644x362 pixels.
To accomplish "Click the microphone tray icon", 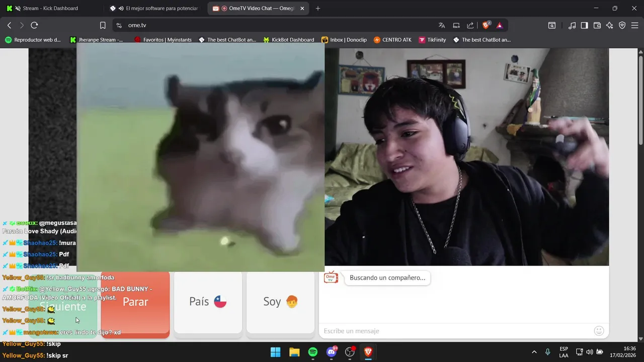I will 547,352.
